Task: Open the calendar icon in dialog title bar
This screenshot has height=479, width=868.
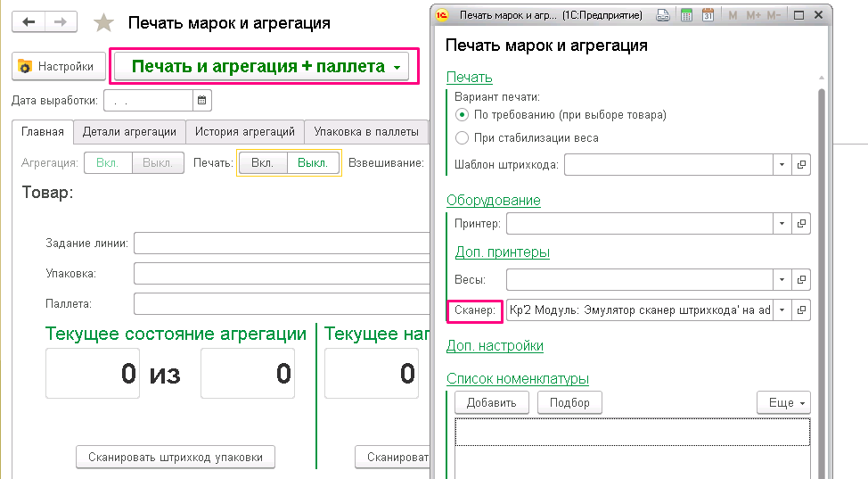Action: click(708, 15)
